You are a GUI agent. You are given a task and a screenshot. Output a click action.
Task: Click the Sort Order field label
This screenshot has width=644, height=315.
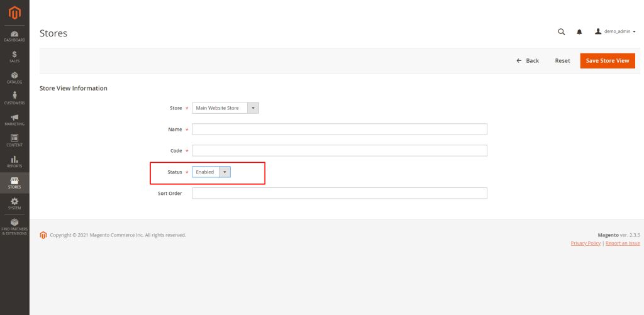170,193
